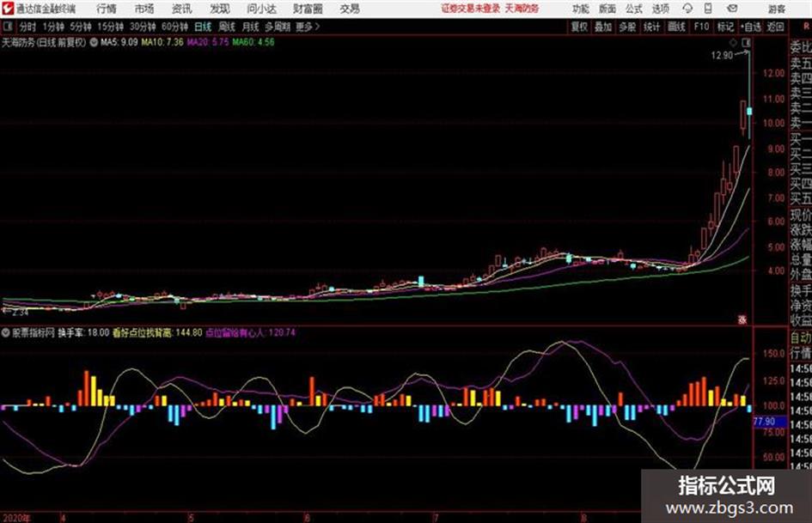Open the 交易 menu
Viewport: 812px width, 523px height.
[x=350, y=9]
